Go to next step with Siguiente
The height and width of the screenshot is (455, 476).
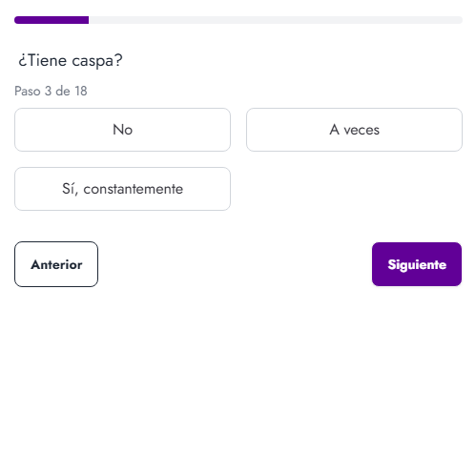(x=417, y=264)
